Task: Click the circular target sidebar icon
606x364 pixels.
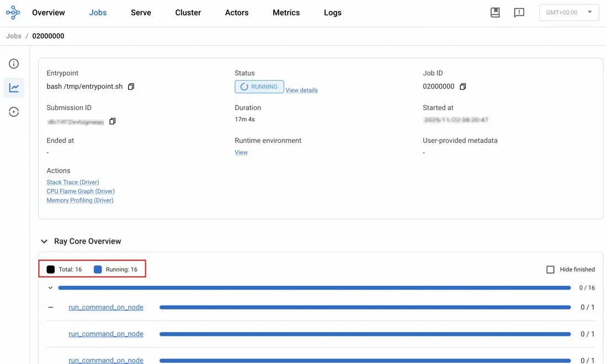Action: point(14,112)
